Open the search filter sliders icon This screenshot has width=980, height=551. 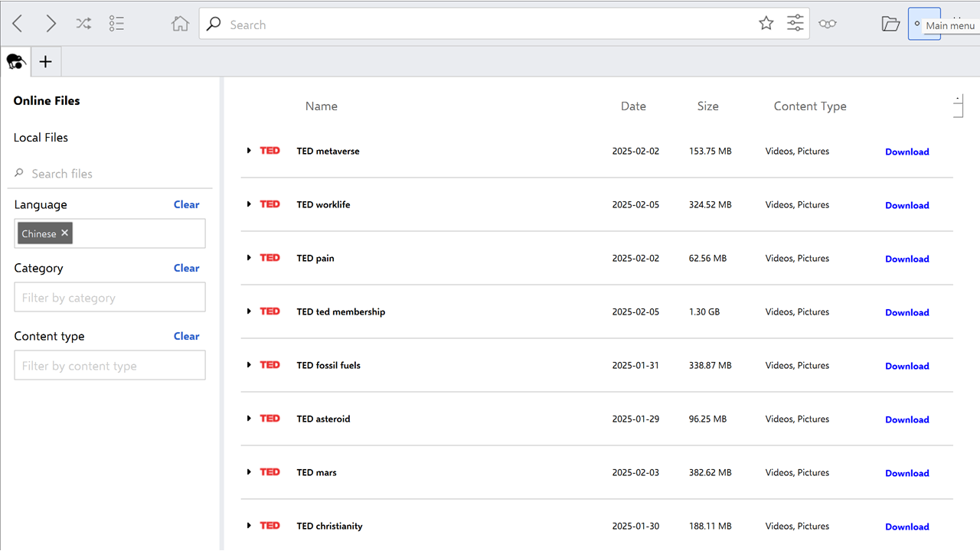tap(795, 24)
